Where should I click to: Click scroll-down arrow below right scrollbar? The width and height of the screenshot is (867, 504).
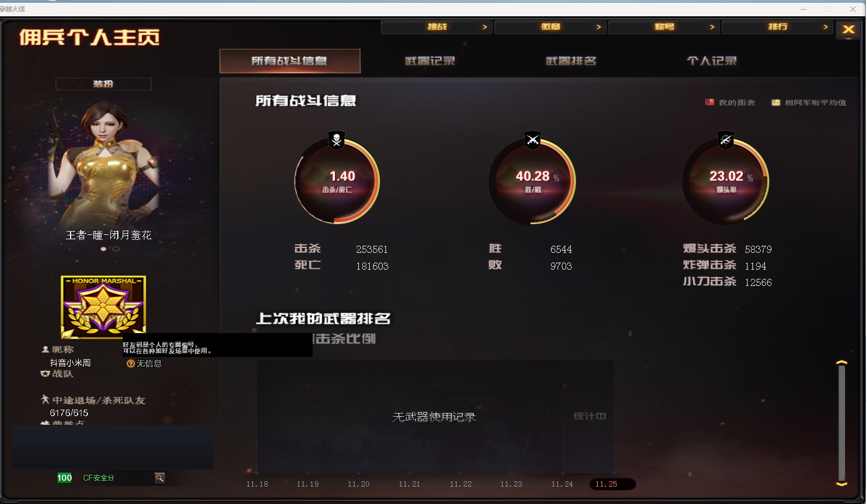[x=841, y=484]
